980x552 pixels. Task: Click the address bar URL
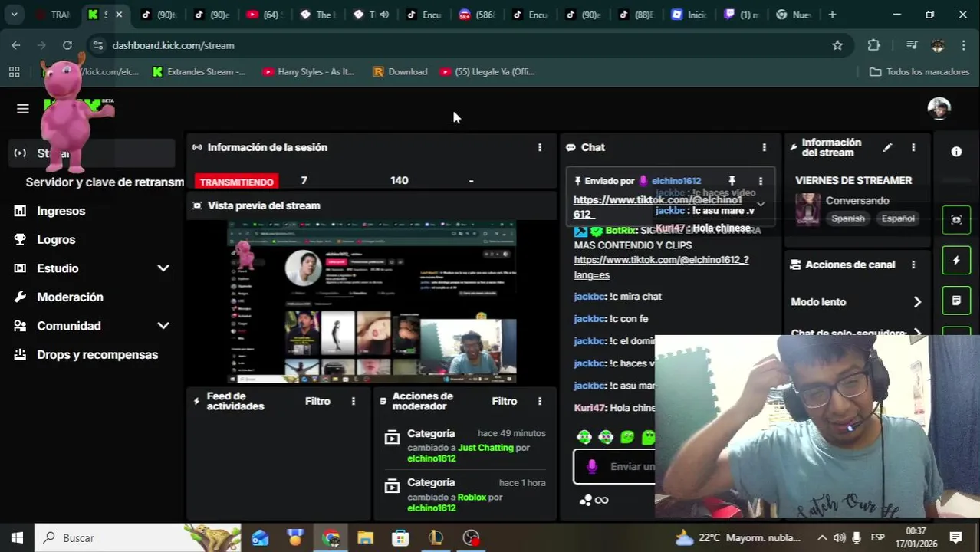click(173, 45)
